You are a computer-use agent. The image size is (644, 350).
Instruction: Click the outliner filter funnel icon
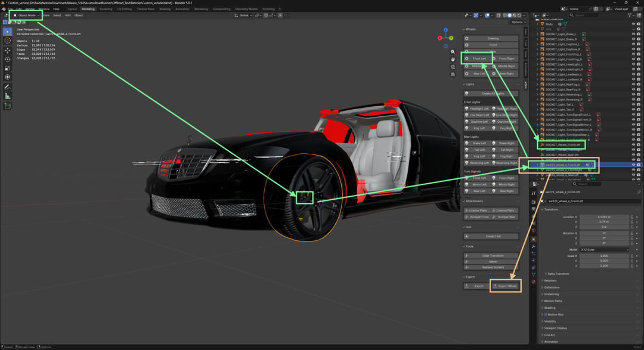[629, 15]
